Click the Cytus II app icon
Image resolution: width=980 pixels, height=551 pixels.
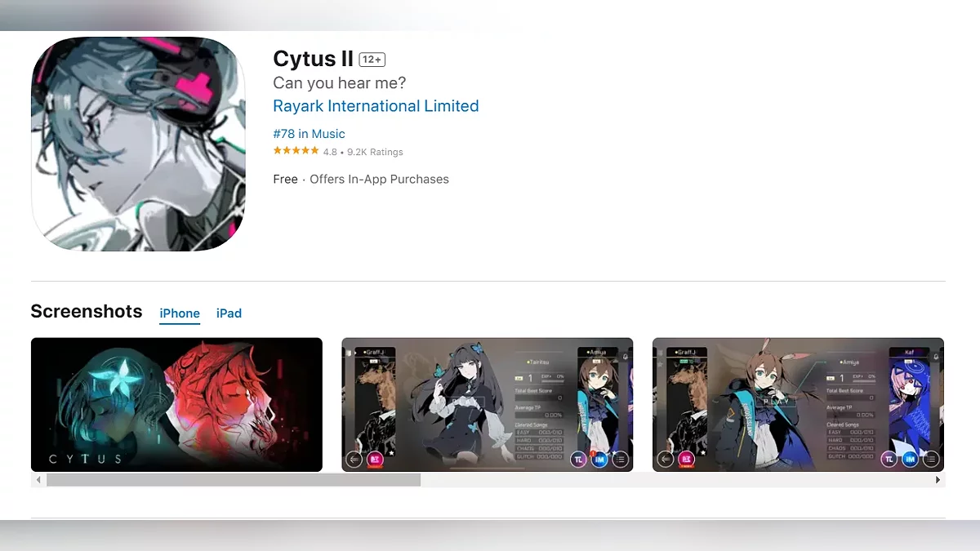pyautogui.click(x=138, y=144)
